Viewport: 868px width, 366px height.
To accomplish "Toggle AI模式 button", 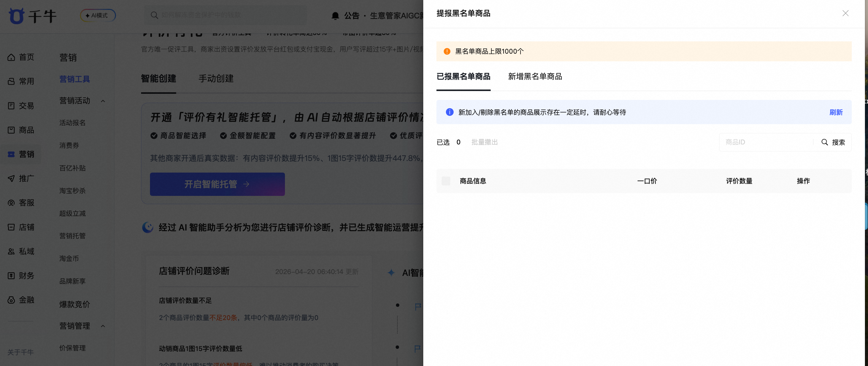I will (x=98, y=16).
